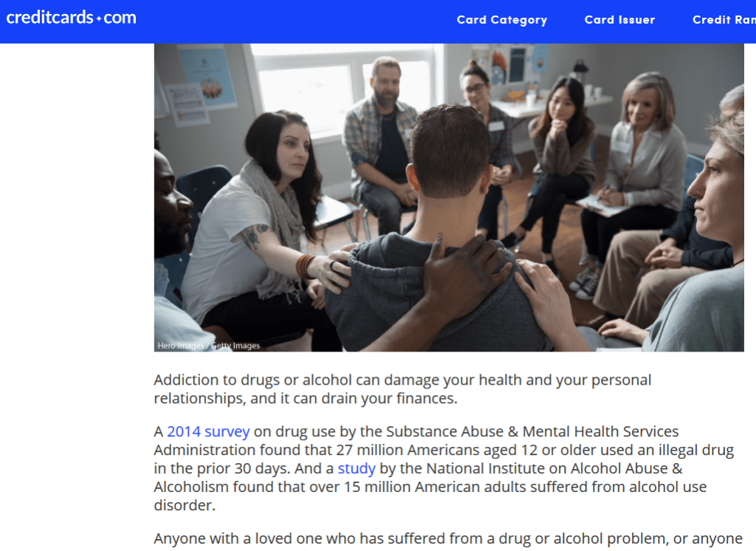Viewport: 756px width, 551px height.
Task: Click the poster on the wall in the photo
Action: [206, 76]
